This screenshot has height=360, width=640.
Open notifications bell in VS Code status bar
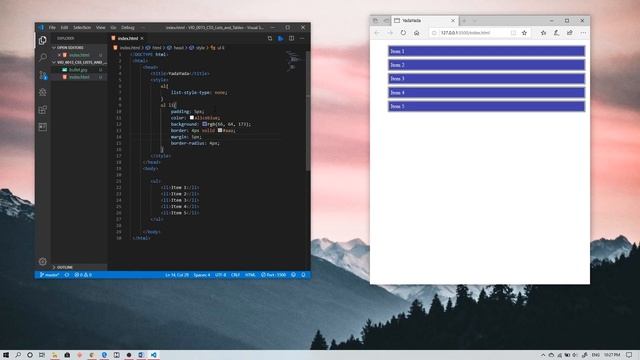(303, 275)
